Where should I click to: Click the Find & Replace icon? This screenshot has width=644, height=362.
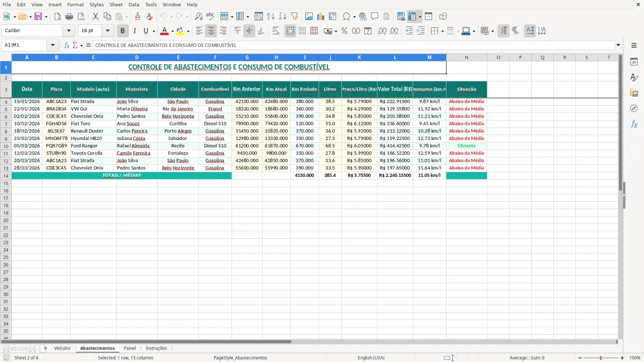[x=199, y=17]
